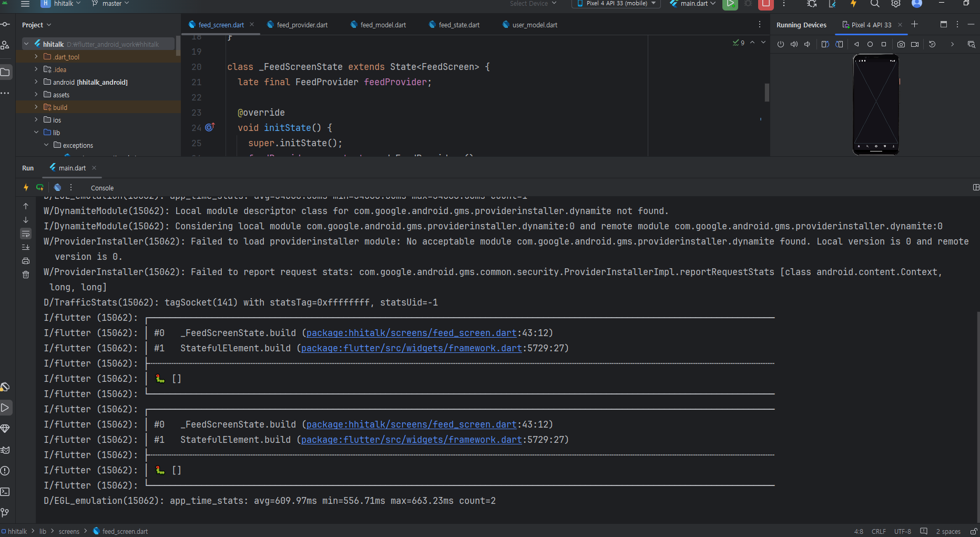
Task: Click emulator Volume Up button
Action: [x=794, y=44]
